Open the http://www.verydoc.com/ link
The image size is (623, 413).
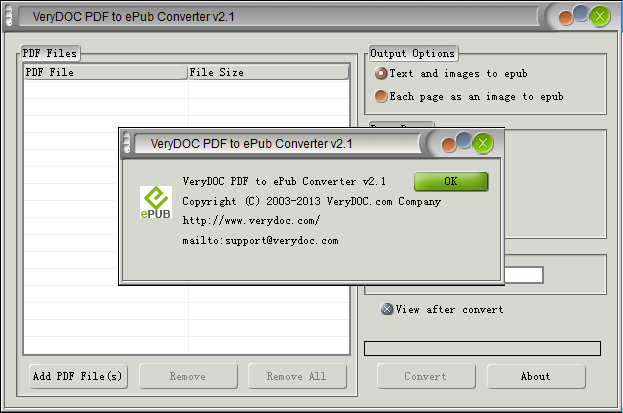pos(251,221)
